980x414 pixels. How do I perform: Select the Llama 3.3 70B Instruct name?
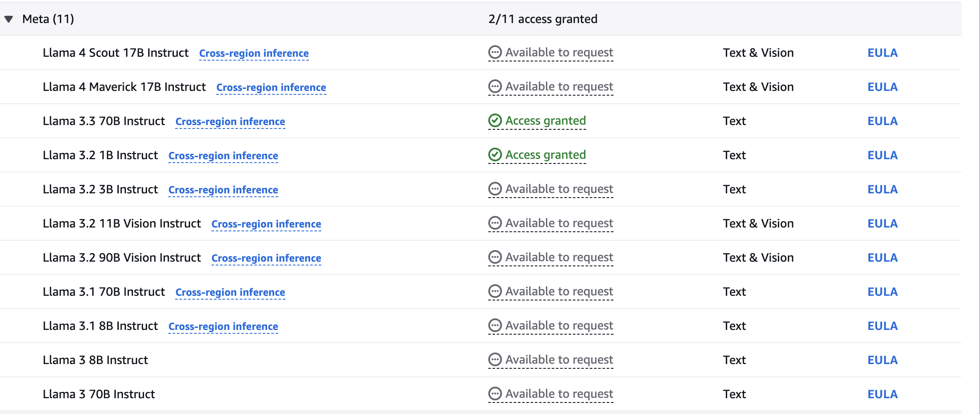pyautogui.click(x=104, y=121)
